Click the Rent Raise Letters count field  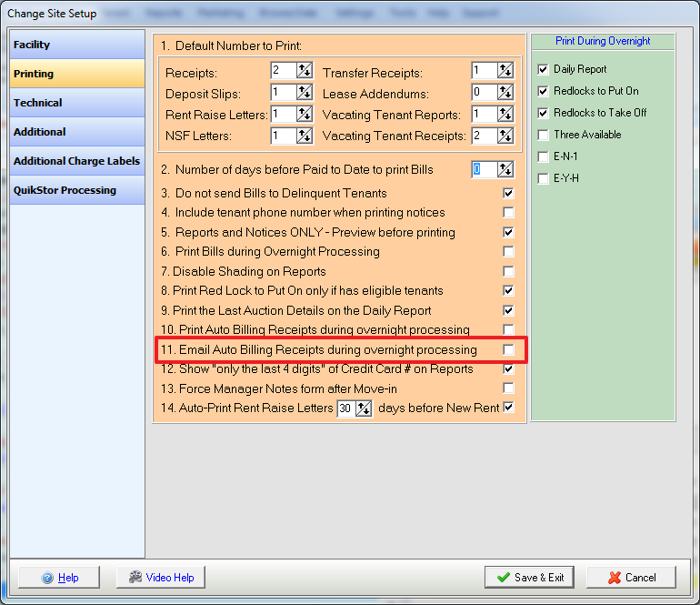coord(284,114)
